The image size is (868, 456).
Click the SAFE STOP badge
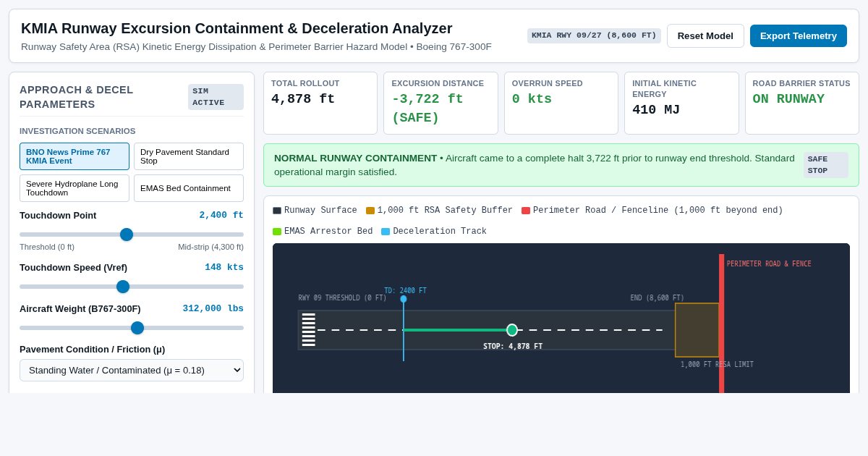pyautogui.click(x=825, y=165)
